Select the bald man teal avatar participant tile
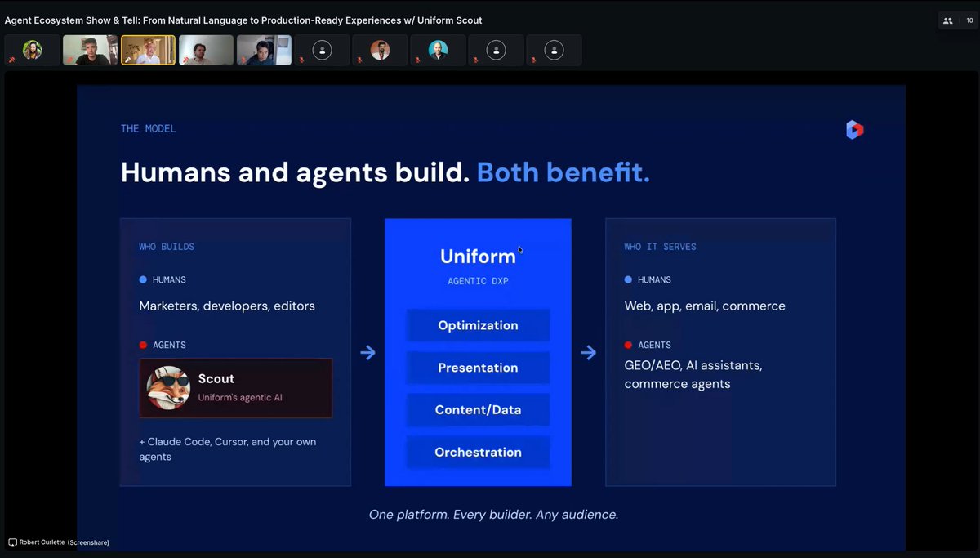980x558 pixels. [x=438, y=50]
